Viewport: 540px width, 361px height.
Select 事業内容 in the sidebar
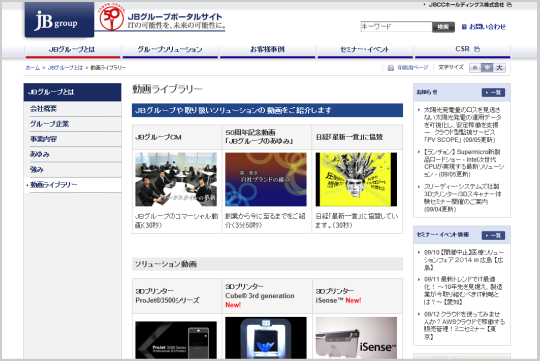point(75,139)
